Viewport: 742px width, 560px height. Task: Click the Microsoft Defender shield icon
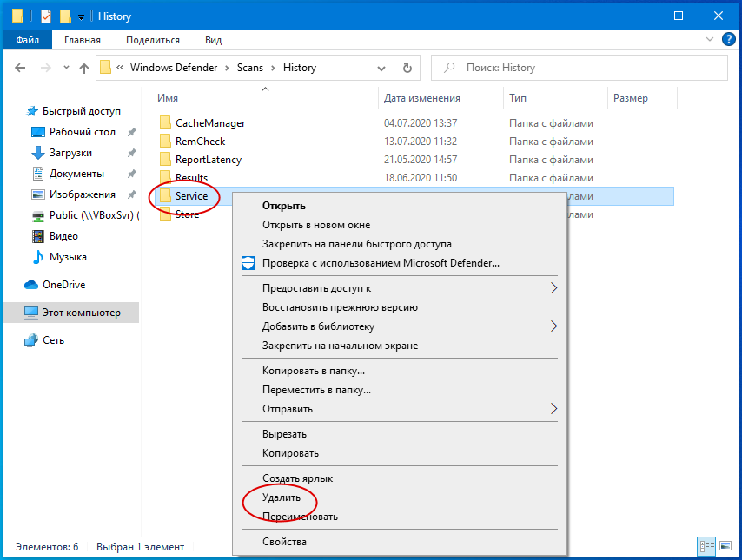pyautogui.click(x=248, y=263)
